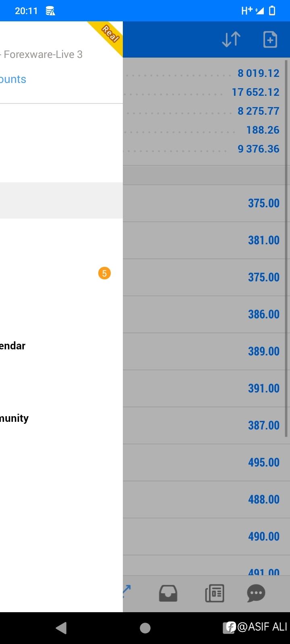Open the History inbox tray icon
The height and width of the screenshot is (644, 290).
point(168,593)
